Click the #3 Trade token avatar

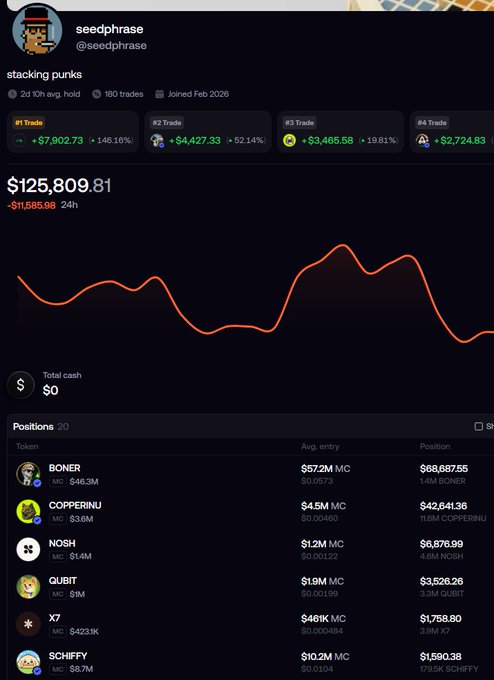pyautogui.click(x=289, y=141)
